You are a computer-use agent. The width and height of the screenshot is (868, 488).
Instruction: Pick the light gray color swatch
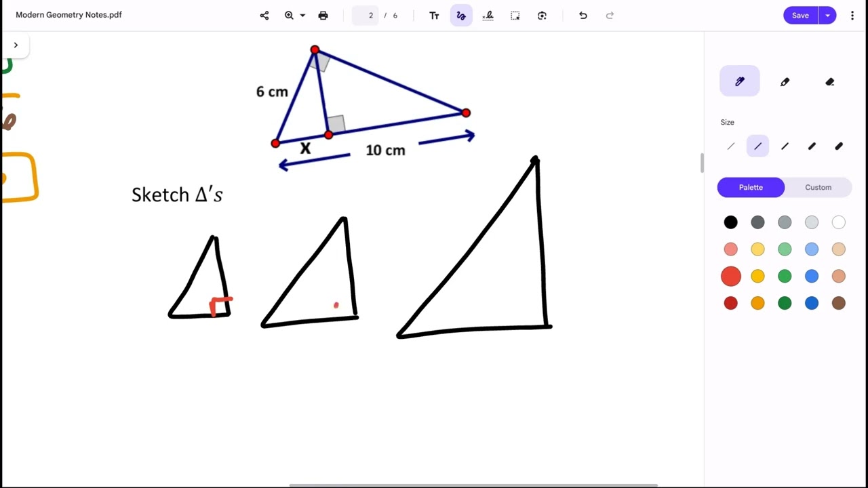812,222
